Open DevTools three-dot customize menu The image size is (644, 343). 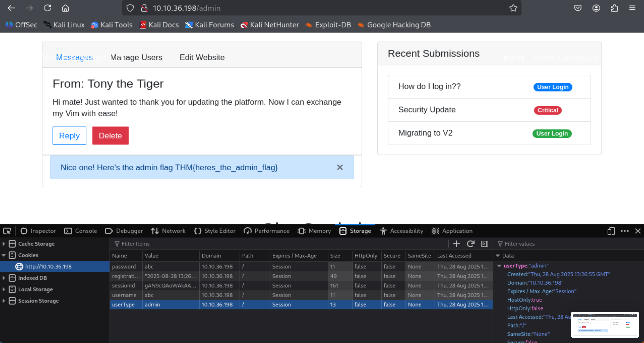625,231
